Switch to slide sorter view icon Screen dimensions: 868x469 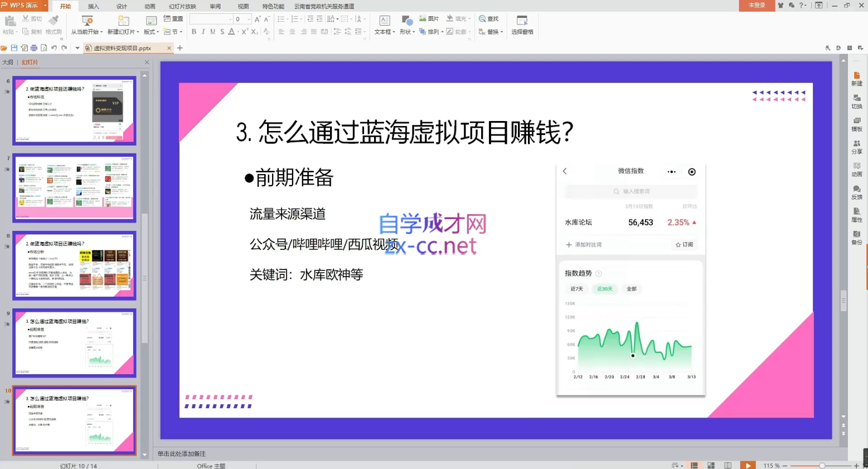click(x=711, y=466)
